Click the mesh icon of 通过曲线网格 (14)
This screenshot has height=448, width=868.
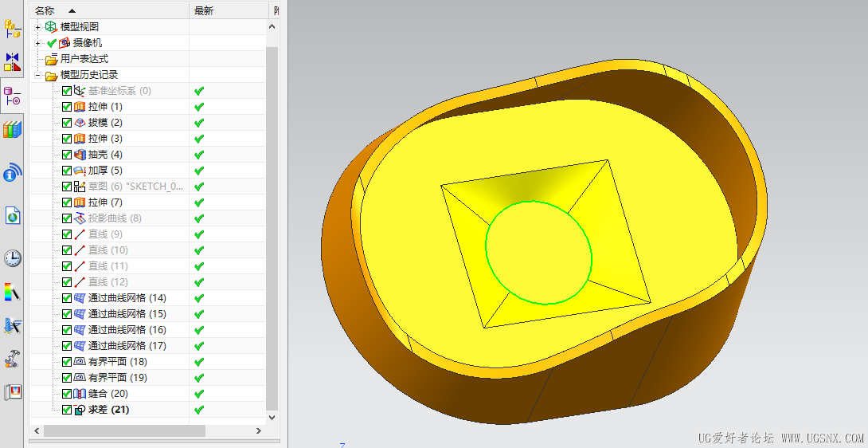80,298
